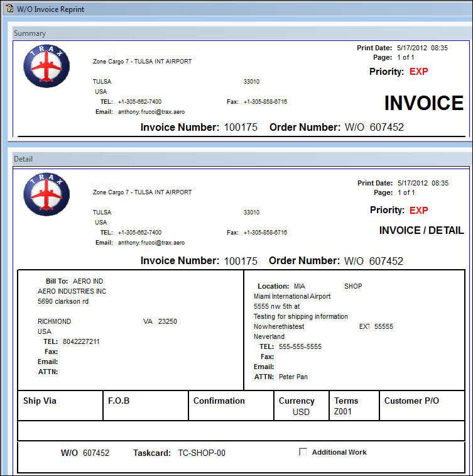The image size is (473, 476).
Task: Click the INVOICE / DETAIL heading
Action: 421,230
